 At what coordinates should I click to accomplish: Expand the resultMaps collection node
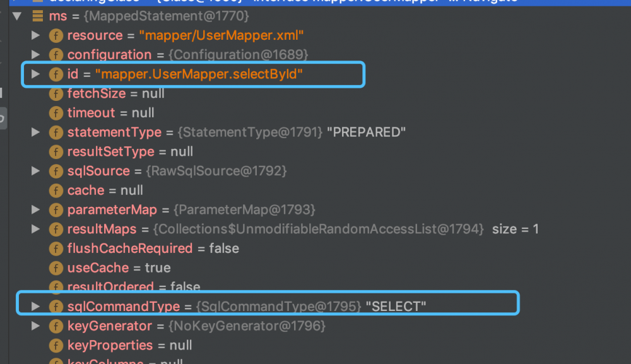[x=36, y=229]
